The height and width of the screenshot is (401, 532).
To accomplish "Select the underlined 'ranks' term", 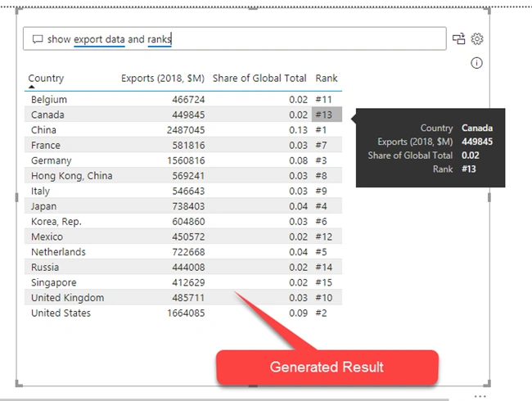I will point(160,39).
